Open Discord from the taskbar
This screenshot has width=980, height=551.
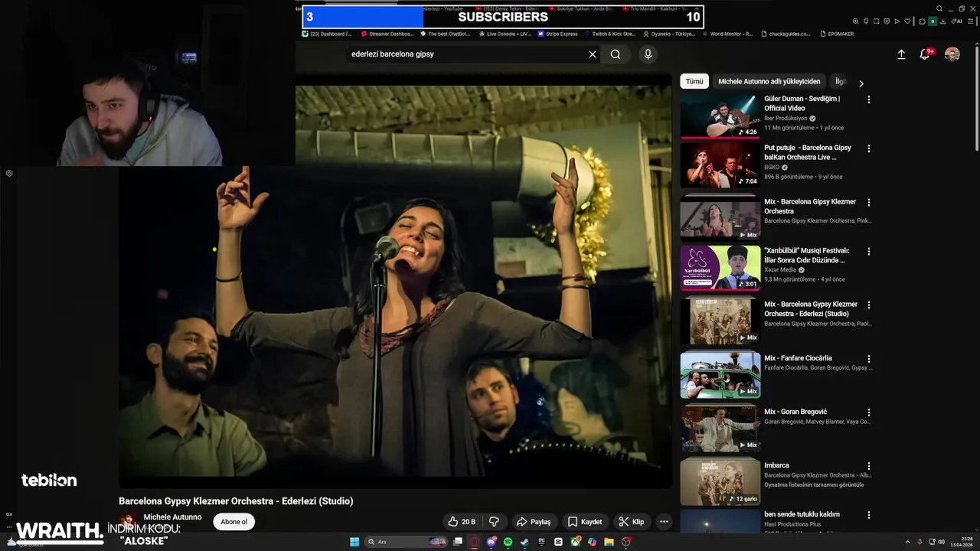point(492,542)
